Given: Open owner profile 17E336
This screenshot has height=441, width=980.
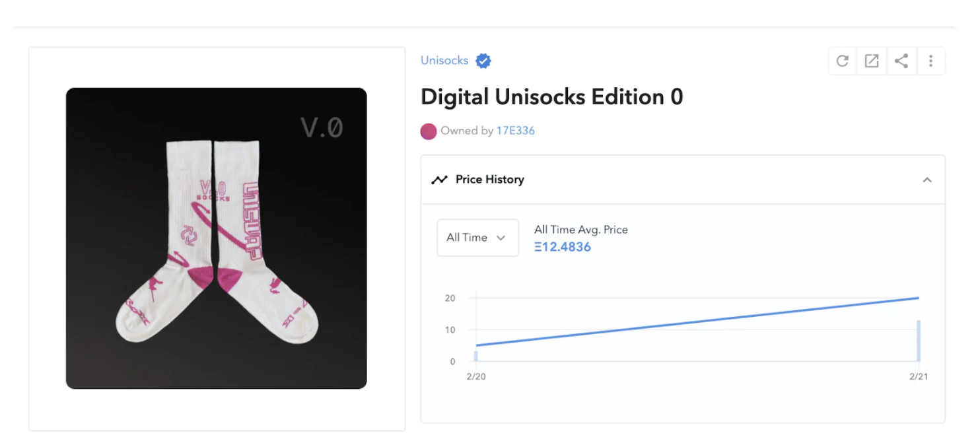Looking at the screenshot, I should (x=515, y=131).
